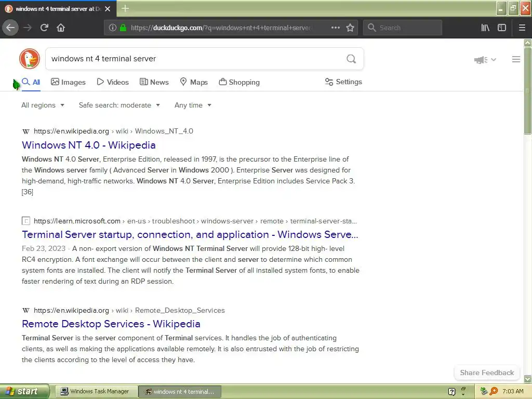Click the forward navigation arrow
532x399 pixels.
(x=28, y=28)
